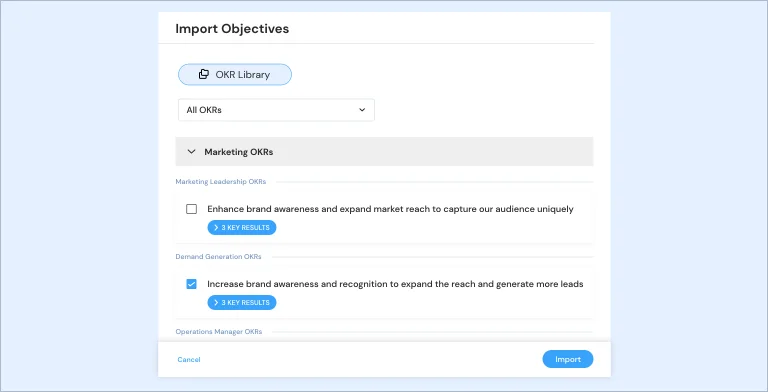Click the Increase brand awareness objective text
Viewport: 768px width, 392px height.
coord(395,284)
